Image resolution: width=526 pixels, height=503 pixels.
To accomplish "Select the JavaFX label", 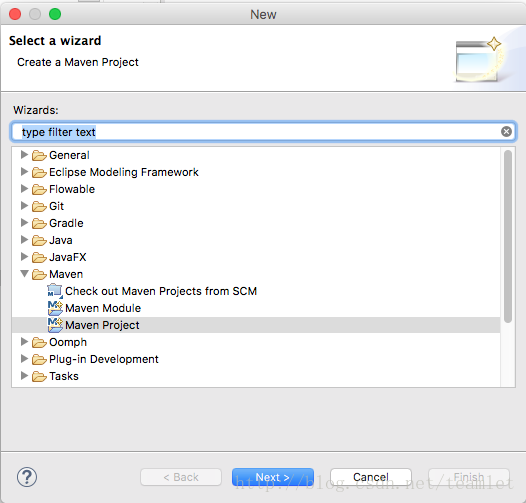I will click(x=67, y=257).
